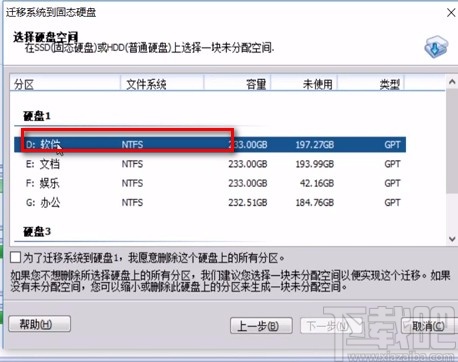Click the scroll down arrow of partition list

tap(452, 239)
